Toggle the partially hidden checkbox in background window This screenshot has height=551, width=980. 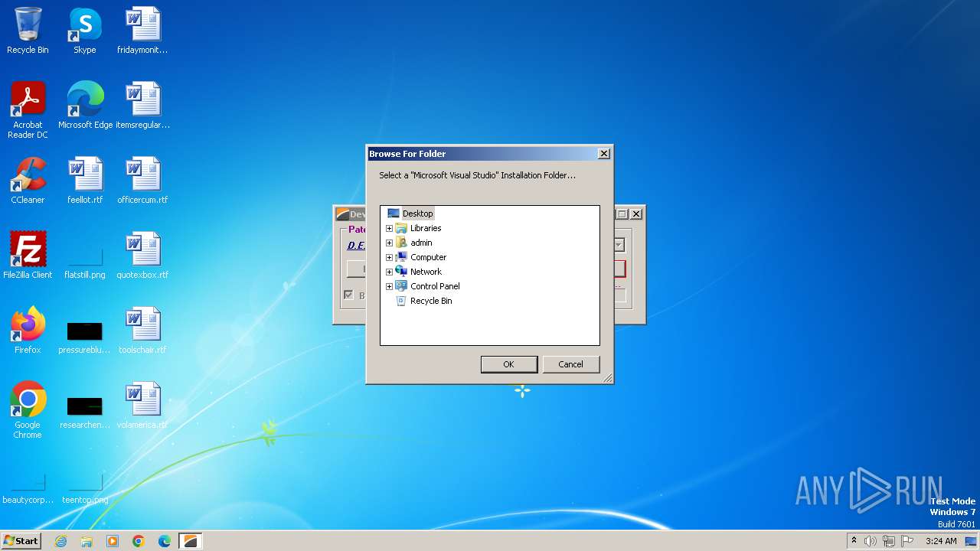pyautogui.click(x=349, y=295)
